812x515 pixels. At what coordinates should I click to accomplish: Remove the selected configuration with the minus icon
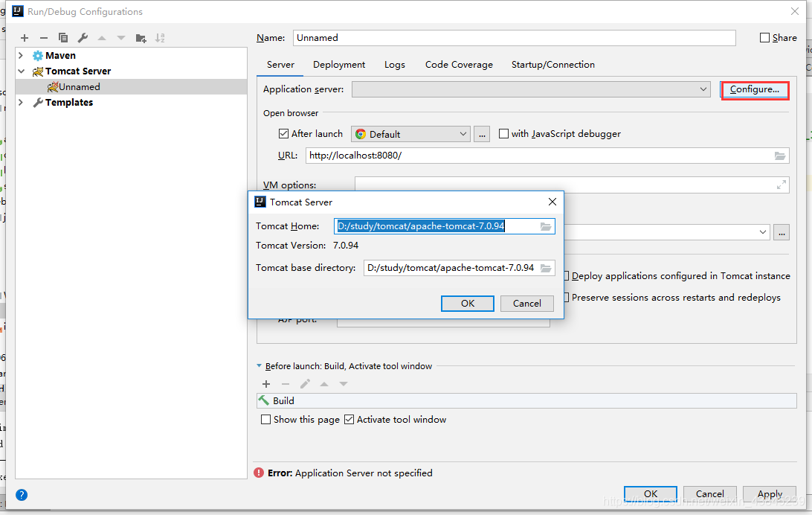(43, 38)
